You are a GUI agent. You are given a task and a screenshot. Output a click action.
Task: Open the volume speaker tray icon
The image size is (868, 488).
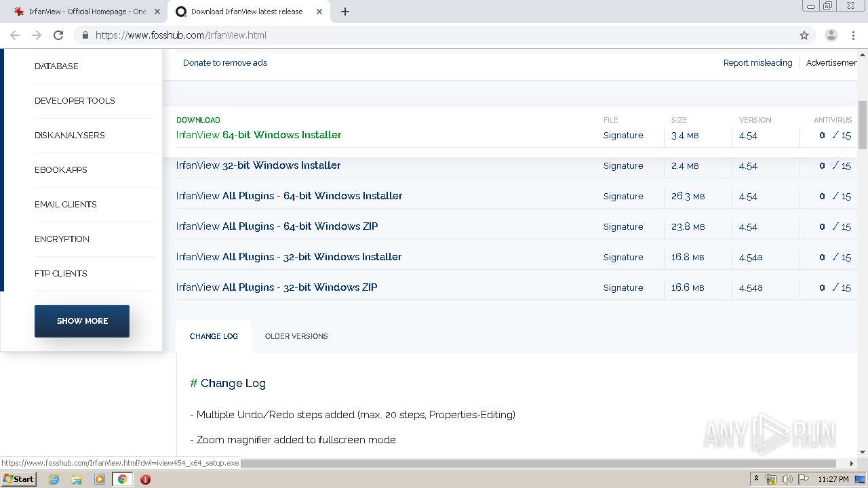[787, 479]
